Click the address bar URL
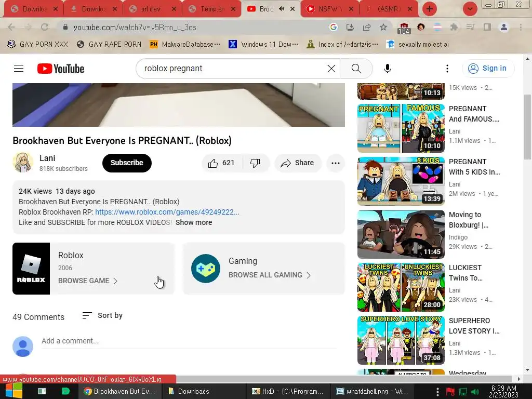 tap(135, 27)
